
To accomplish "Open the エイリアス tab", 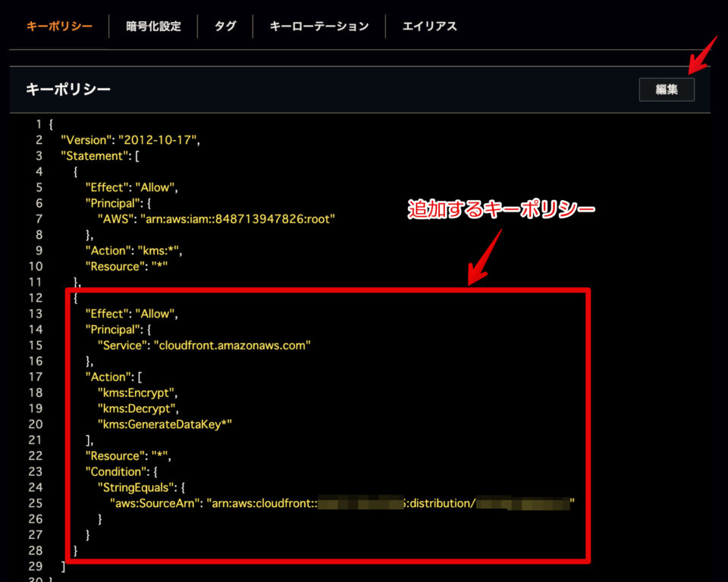I will click(x=429, y=27).
